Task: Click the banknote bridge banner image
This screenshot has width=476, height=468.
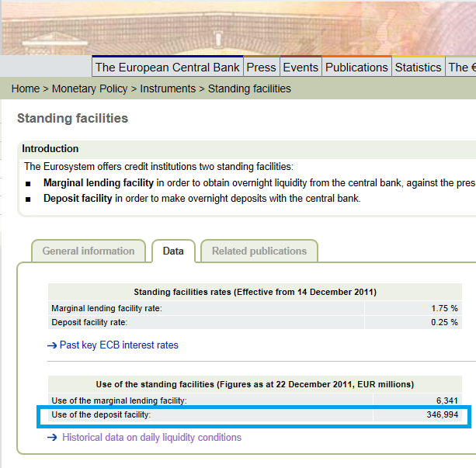Action: [x=238, y=28]
